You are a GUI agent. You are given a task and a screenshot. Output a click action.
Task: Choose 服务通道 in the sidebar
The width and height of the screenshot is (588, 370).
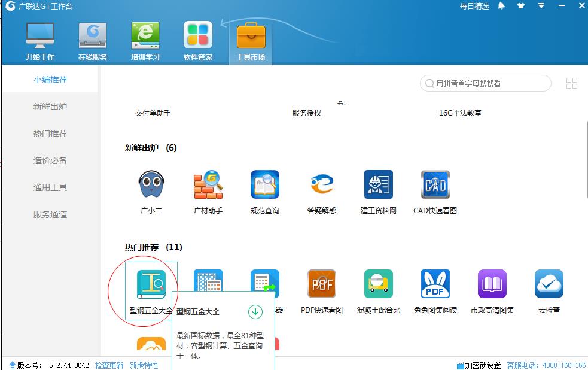coord(50,214)
